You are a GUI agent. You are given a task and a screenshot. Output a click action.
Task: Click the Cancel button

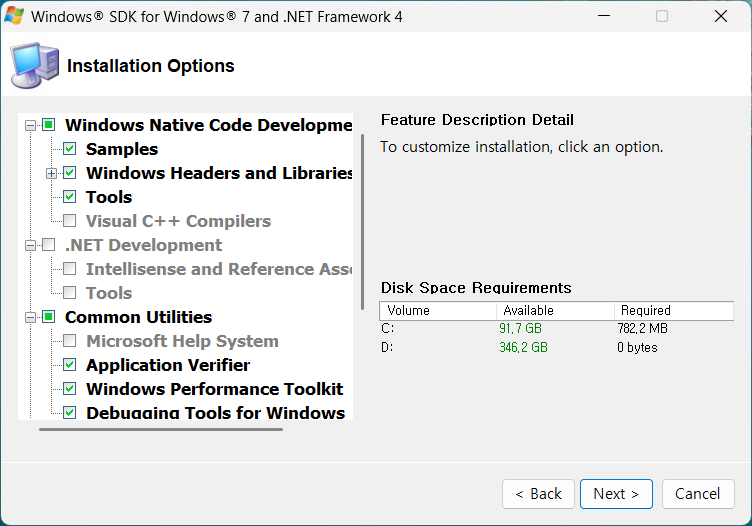[x=698, y=494]
